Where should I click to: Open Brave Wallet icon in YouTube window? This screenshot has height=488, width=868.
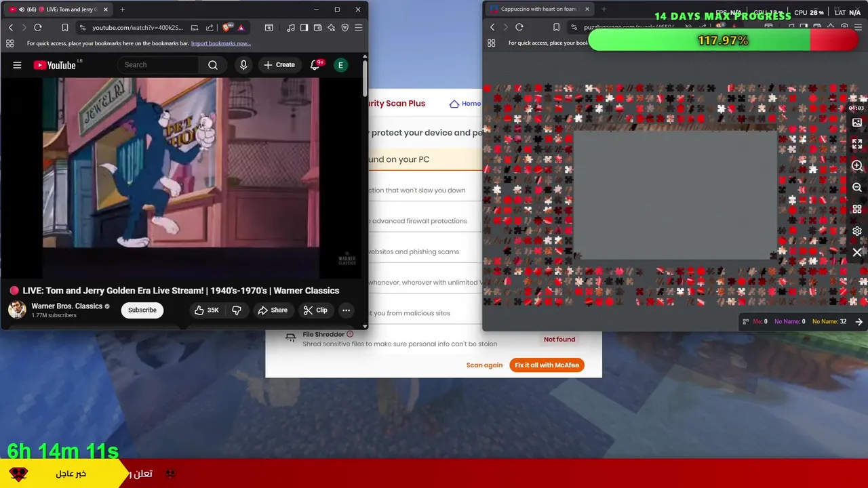[x=317, y=27]
